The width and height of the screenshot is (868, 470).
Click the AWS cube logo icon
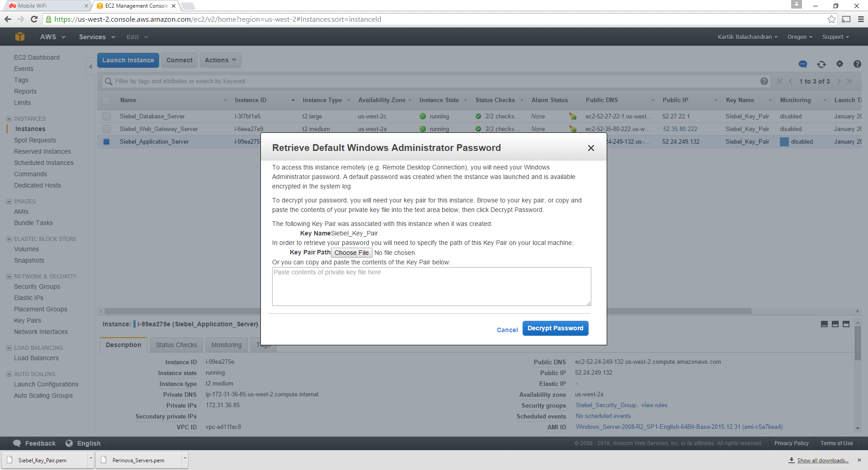point(19,37)
